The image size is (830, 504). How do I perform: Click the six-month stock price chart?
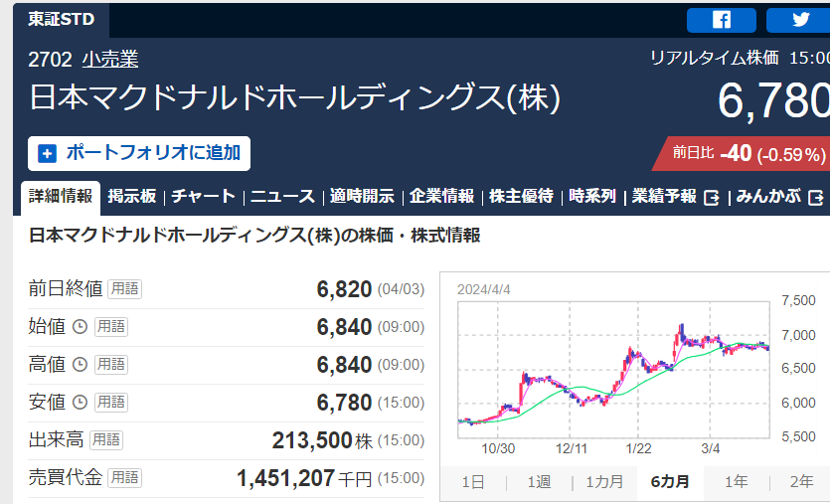point(613,370)
